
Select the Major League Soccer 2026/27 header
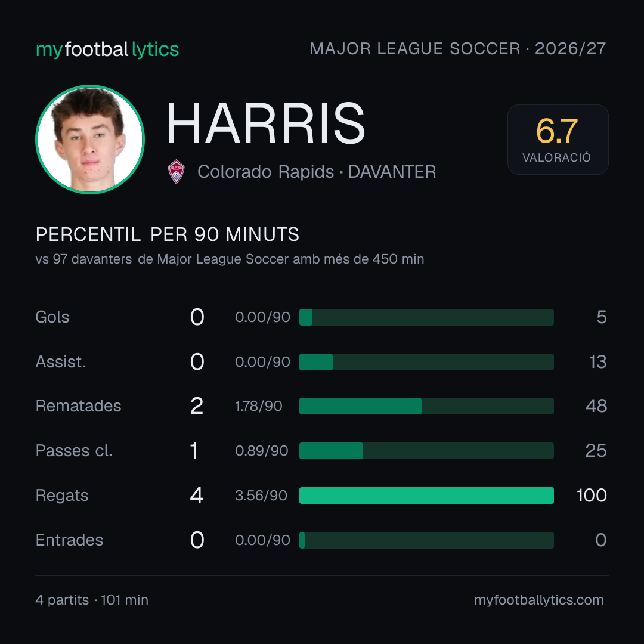tap(457, 48)
